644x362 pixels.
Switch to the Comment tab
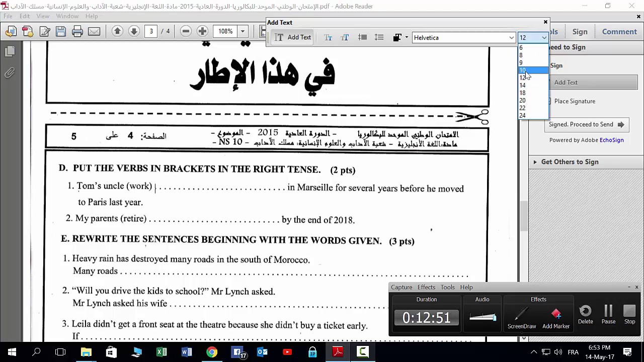619,32
